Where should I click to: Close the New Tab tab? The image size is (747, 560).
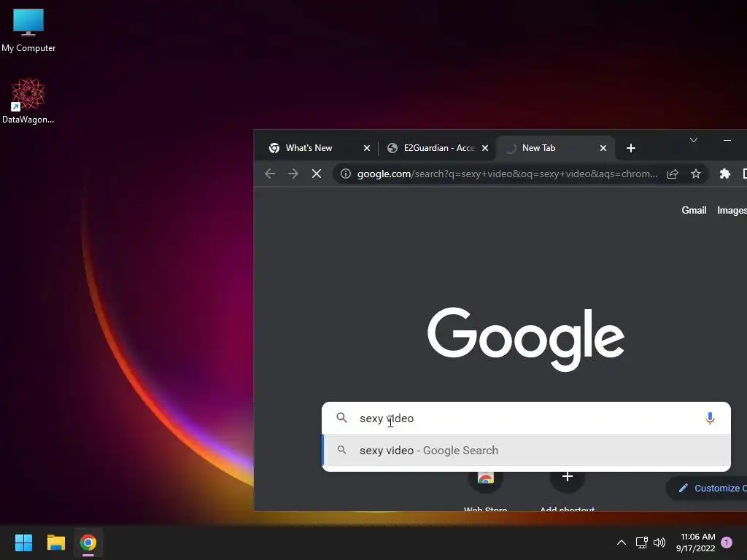pyautogui.click(x=603, y=148)
